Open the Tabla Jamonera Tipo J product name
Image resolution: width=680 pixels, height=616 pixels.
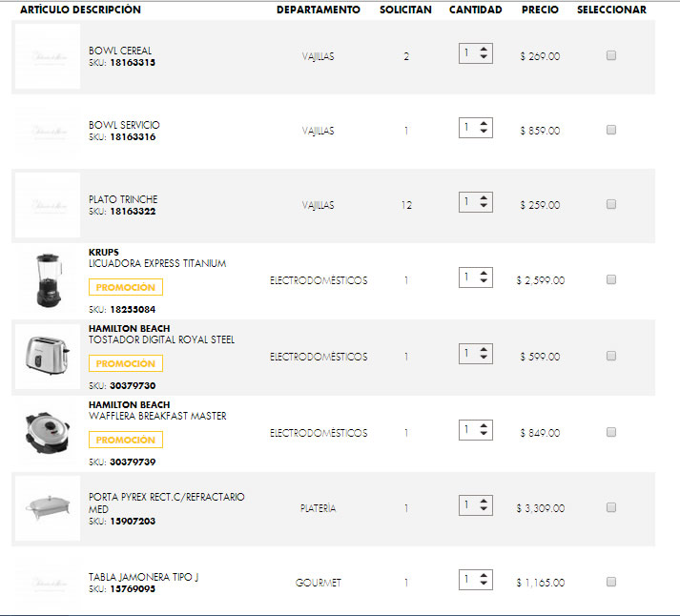pyautogui.click(x=143, y=577)
